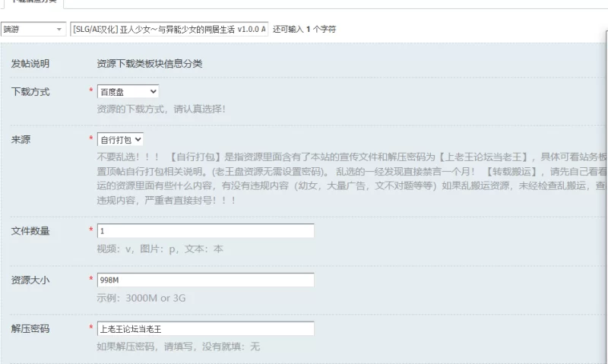This screenshot has height=364, width=608.
Task: Open the 来源 dropdown showing 自行打包
Action: pyautogui.click(x=120, y=140)
